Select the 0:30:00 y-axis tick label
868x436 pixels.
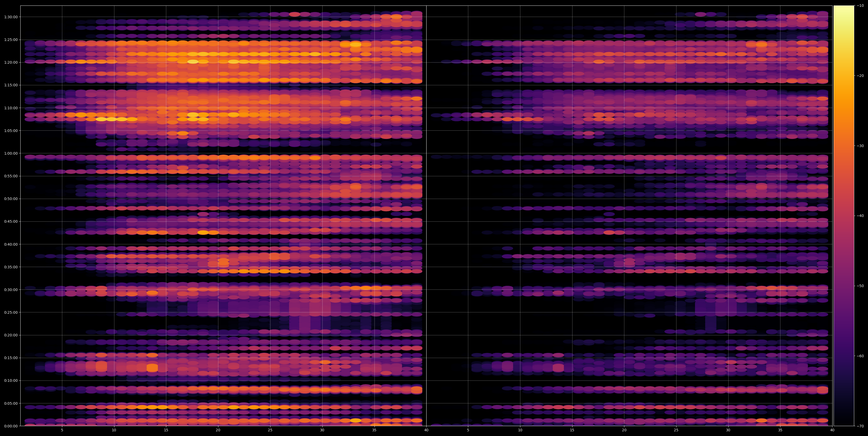click(x=11, y=290)
